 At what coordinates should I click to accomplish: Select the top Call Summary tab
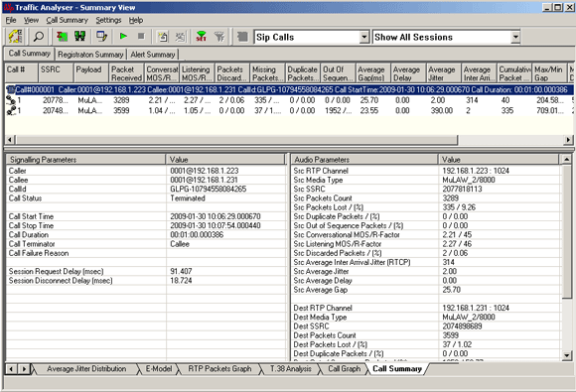click(x=30, y=54)
